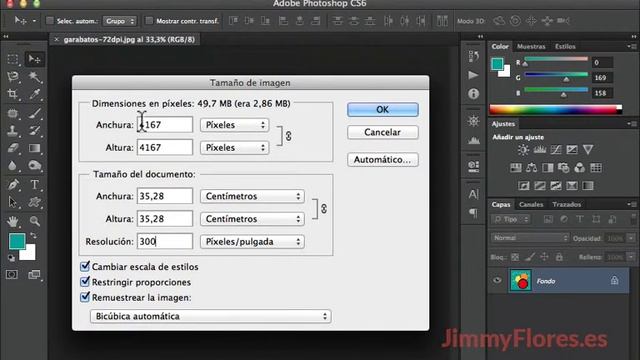Select the Eraser tool
The height and width of the screenshot is (360, 640).
point(13,148)
